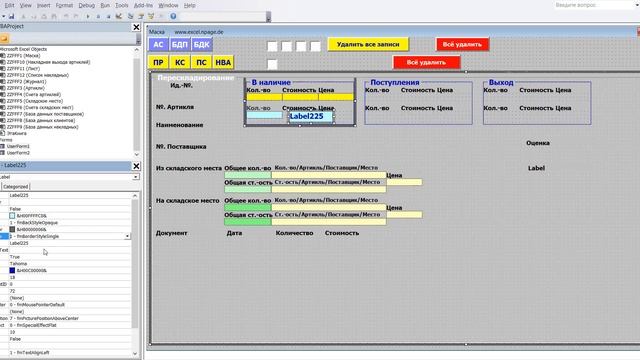
Task: Open the dropdown arrow beside the Save icon
Action: click(x=3, y=16)
